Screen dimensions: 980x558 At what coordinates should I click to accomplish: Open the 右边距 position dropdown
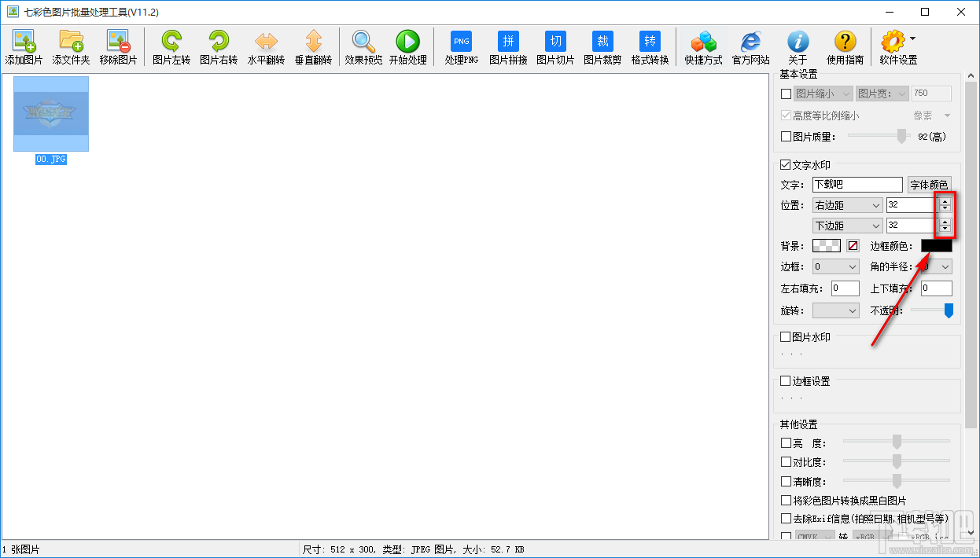pos(847,205)
